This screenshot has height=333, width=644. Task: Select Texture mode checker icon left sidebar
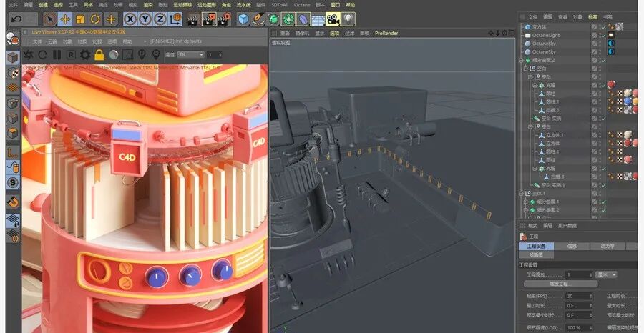[13, 73]
